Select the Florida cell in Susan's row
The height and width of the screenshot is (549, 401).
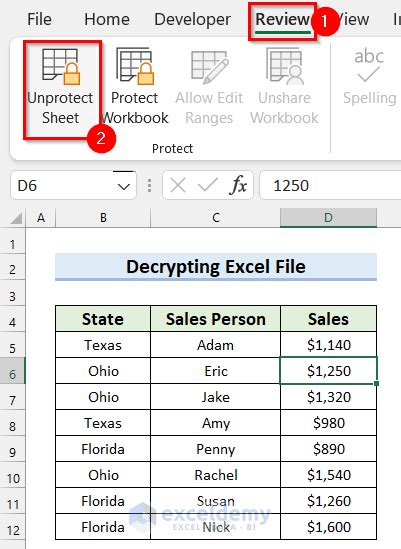[103, 501]
